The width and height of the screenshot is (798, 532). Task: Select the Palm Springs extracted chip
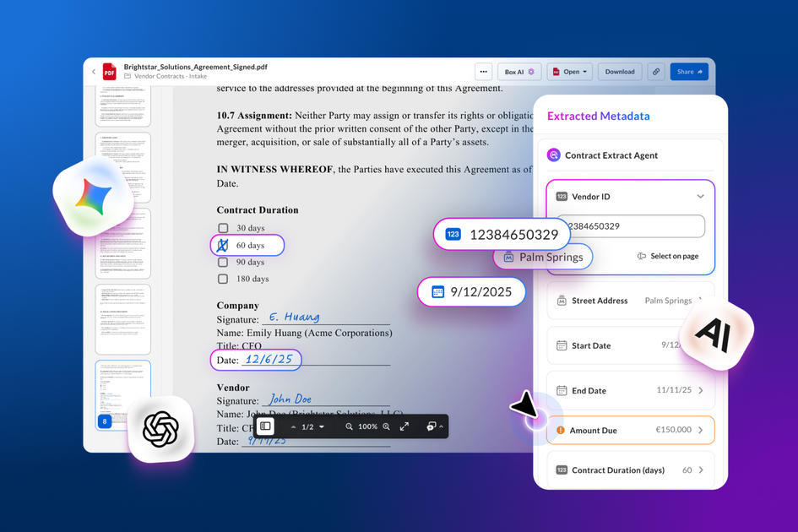click(542, 257)
